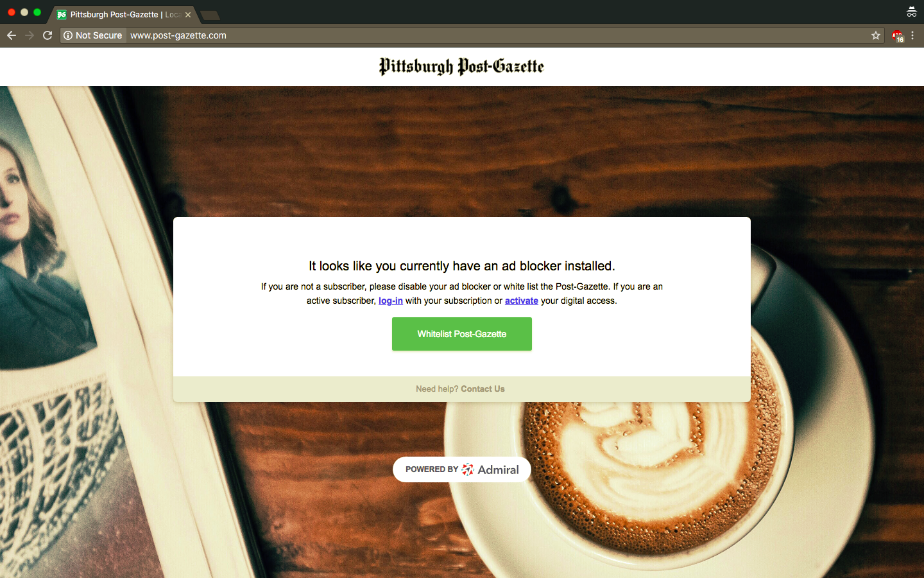
Task: Follow the log-in link
Action: tap(391, 301)
